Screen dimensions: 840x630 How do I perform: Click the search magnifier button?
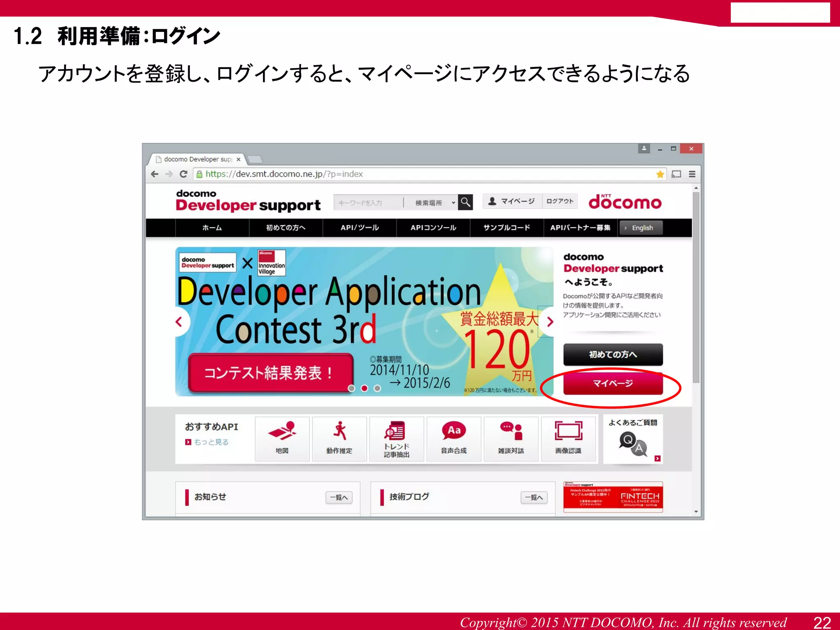tap(466, 202)
